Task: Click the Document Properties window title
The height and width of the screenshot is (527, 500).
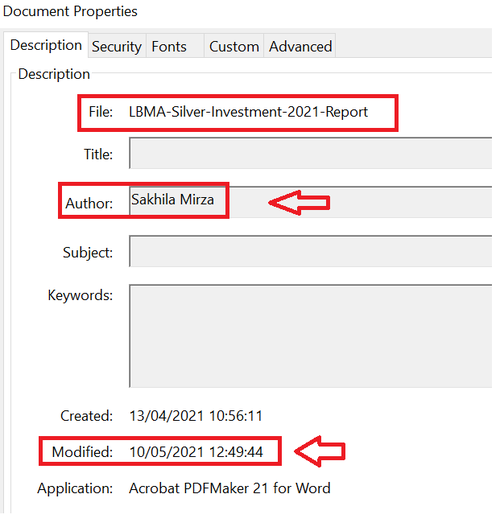Action: [x=70, y=11]
